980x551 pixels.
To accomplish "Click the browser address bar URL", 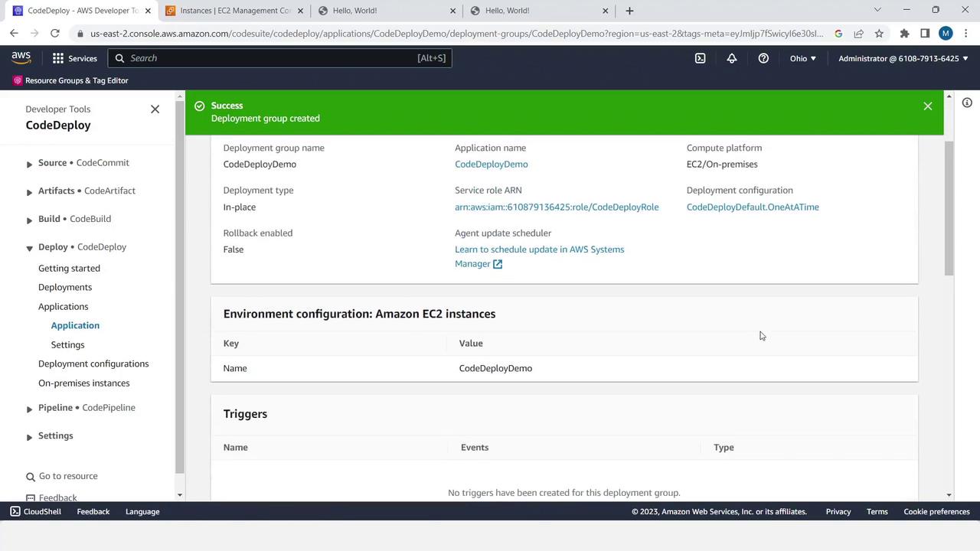I will click(456, 34).
